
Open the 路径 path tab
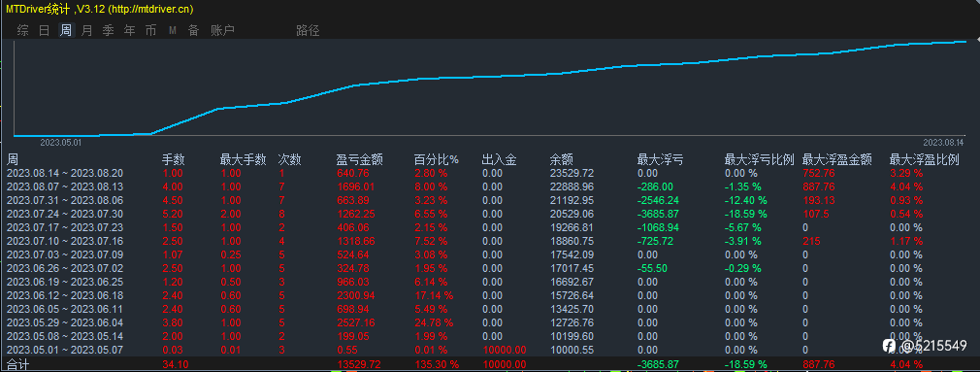point(308,30)
